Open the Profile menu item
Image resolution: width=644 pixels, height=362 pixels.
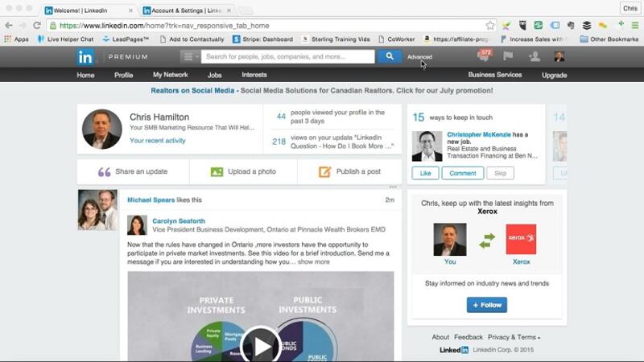click(123, 75)
